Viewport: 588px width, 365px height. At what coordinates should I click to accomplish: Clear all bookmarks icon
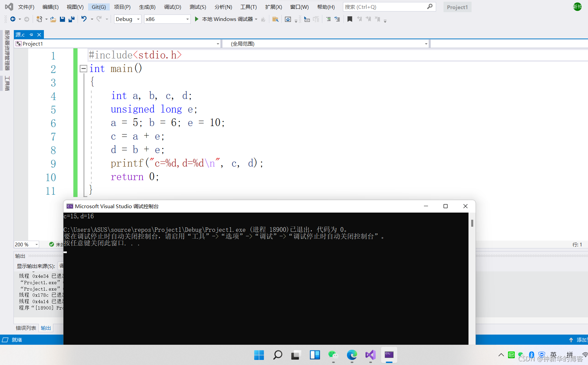coord(377,19)
